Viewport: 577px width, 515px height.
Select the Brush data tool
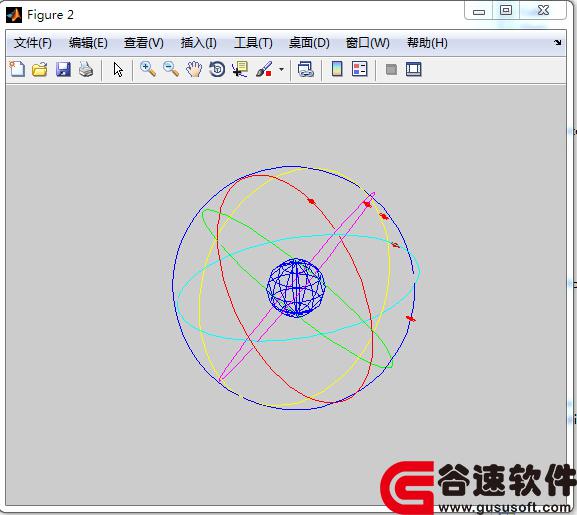pyautogui.click(x=264, y=69)
